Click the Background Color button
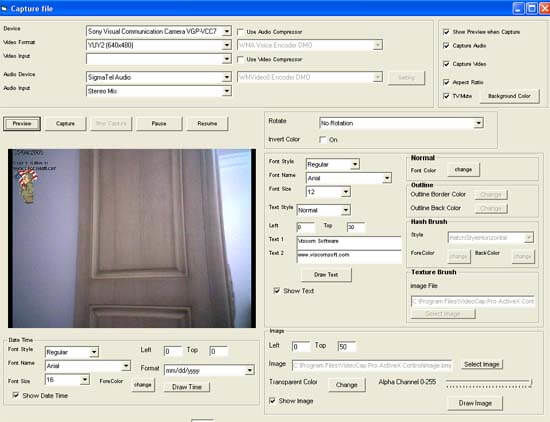The width and height of the screenshot is (550, 422). click(509, 96)
